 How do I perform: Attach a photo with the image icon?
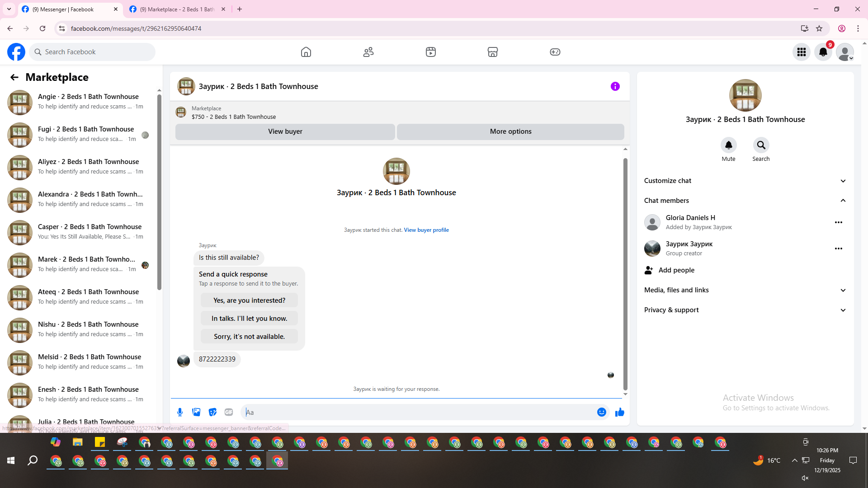click(x=196, y=412)
